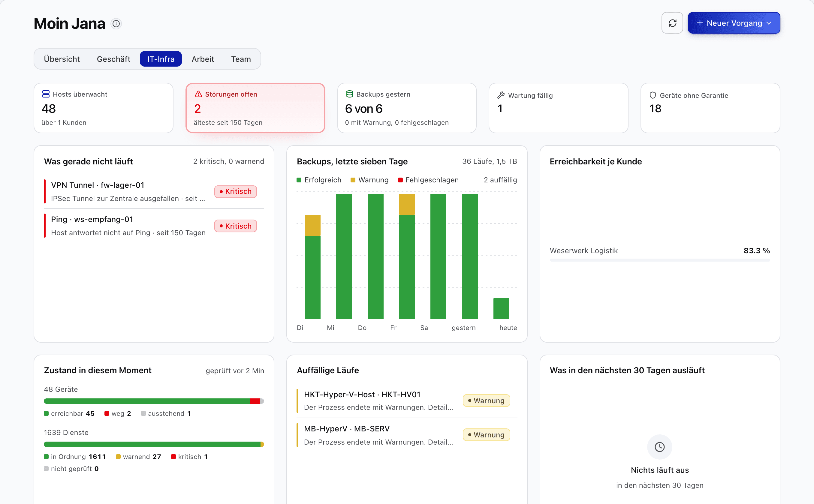This screenshot has height=504, width=814.
Task: Click the Sa backup bar
Action: coord(438,256)
